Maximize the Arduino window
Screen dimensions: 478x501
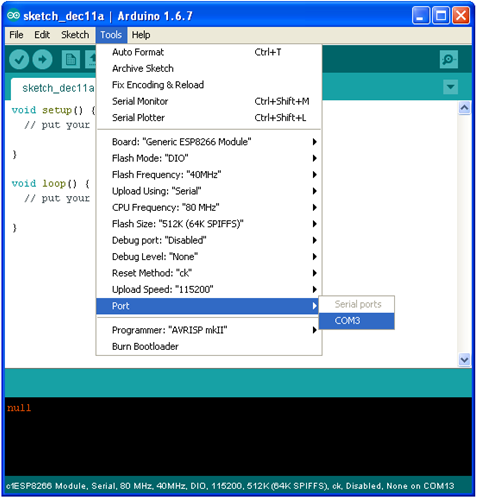click(441, 15)
